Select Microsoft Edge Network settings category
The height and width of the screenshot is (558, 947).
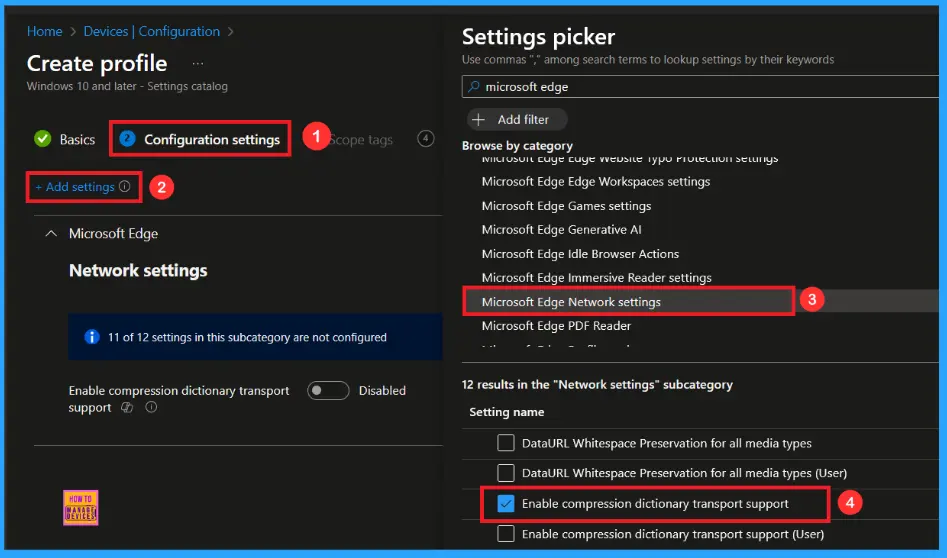pos(571,302)
